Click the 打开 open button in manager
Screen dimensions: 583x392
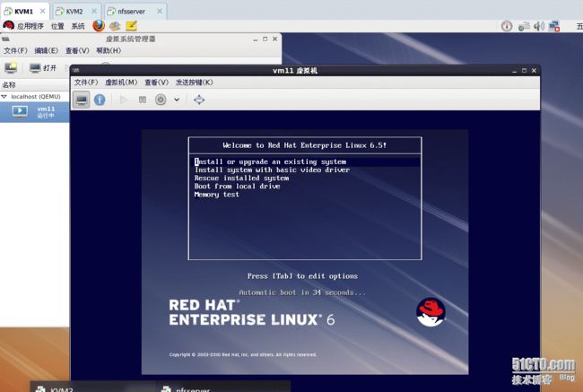tap(43, 67)
